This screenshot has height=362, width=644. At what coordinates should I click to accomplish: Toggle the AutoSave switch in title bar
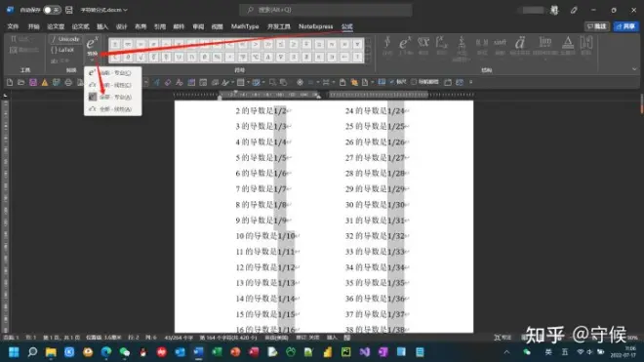pyautogui.click(x=52, y=10)
